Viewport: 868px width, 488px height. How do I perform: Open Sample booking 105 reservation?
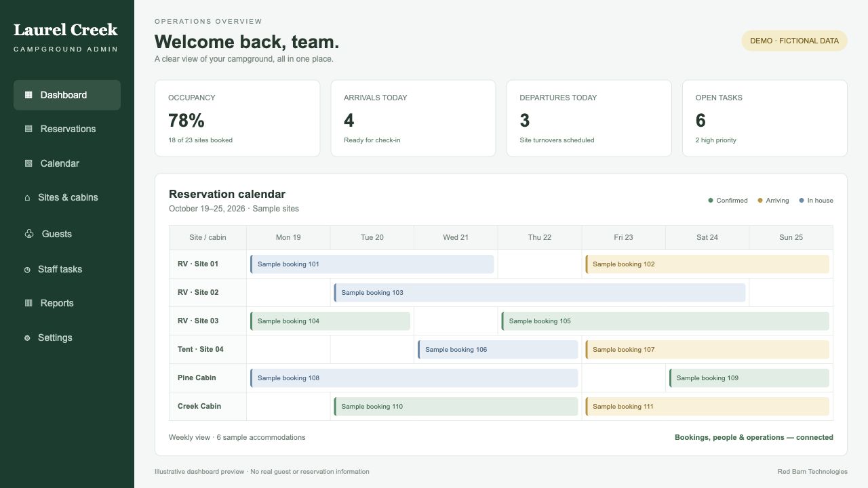(x=665, y=321)
